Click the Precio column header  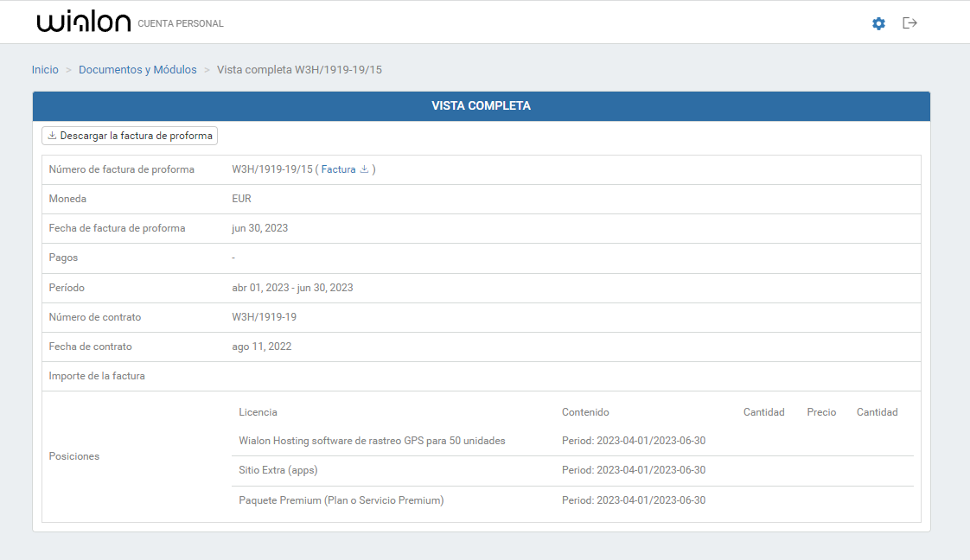click(x=821, y=412)
